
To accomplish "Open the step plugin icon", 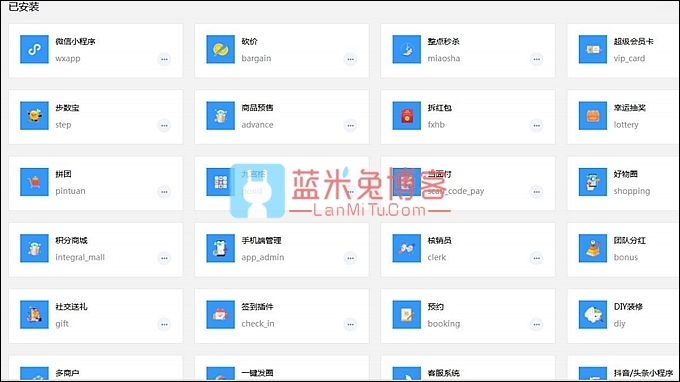I will (x=34, y=116).
